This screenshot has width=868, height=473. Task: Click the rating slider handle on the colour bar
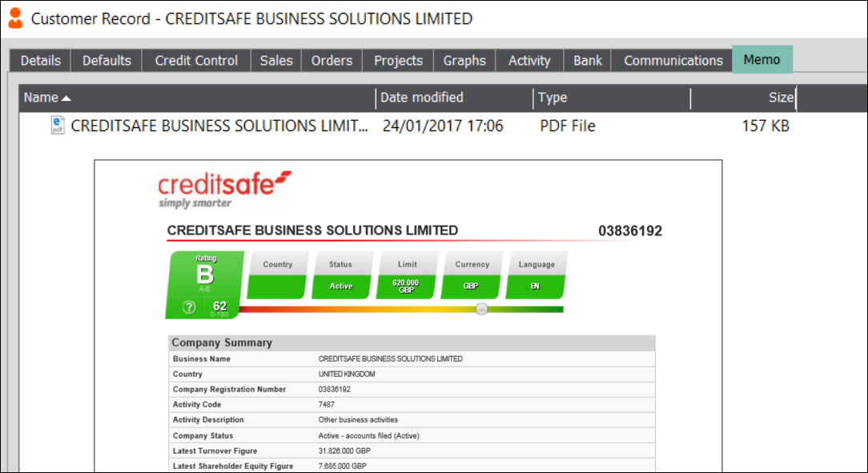(x=481, y=309)
